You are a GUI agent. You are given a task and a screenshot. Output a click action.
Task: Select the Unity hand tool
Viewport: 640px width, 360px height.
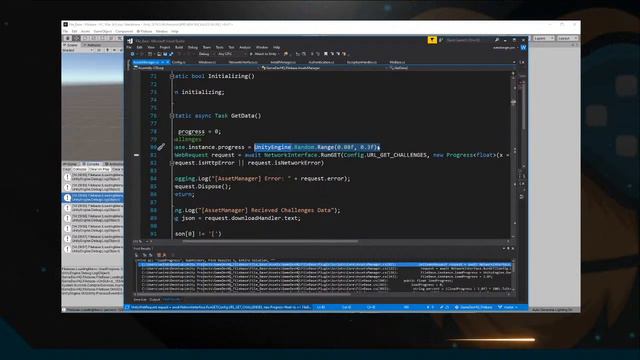pos(68,38)
